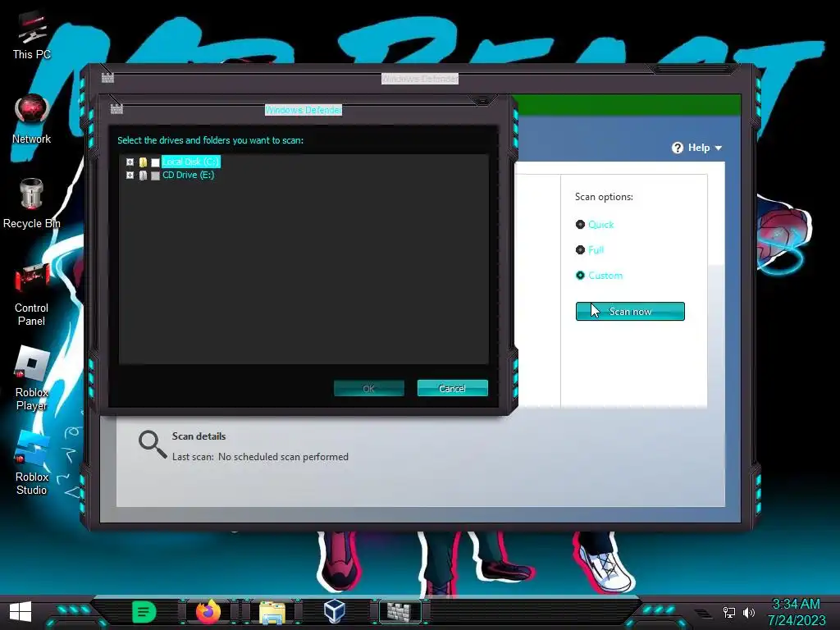
Task: Expand the CD Drive (E:) tree node
Action: click(x=130, y=176)
